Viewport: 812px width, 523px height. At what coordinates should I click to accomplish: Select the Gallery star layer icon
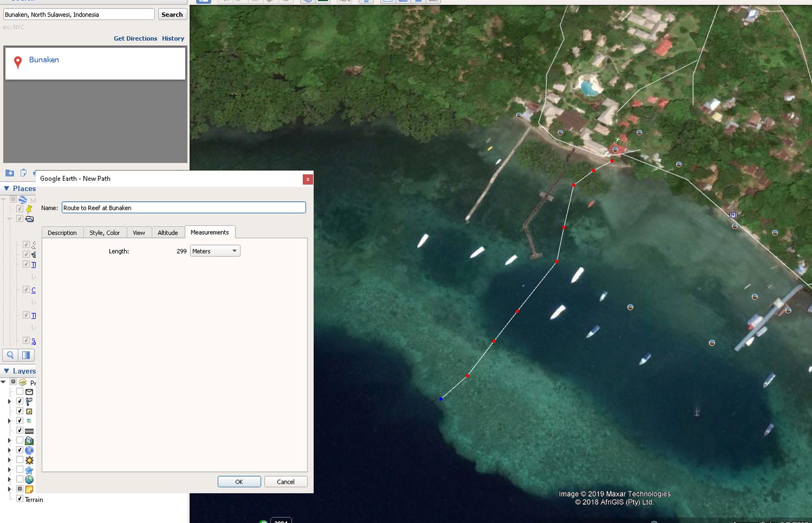click(x=29, y=470)
